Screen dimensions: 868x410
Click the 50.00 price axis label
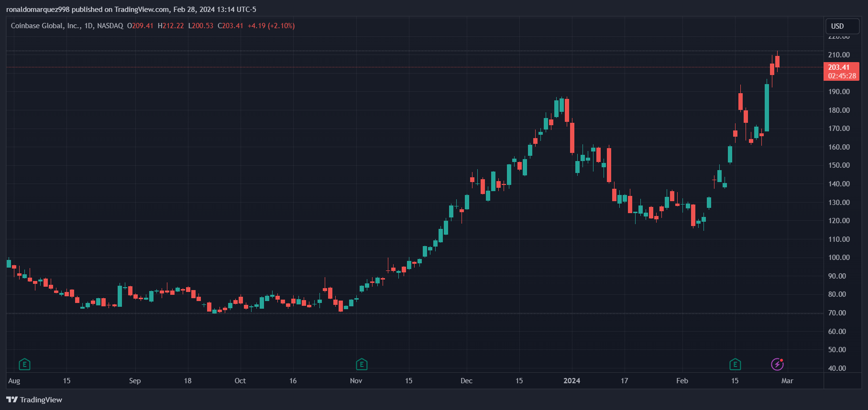coord(837,350)
